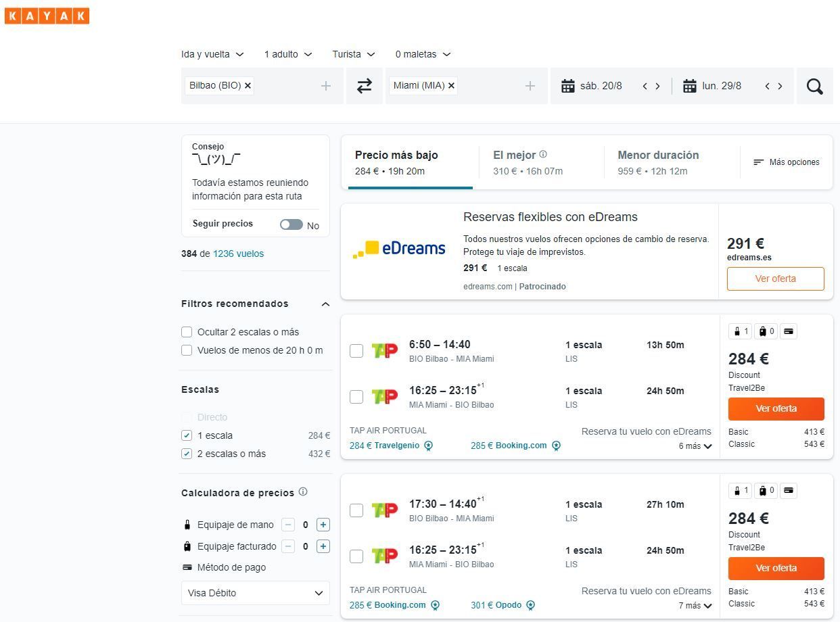Remove Bilbao (BIO) from origin
840x622 pixels.
point(248,86)
